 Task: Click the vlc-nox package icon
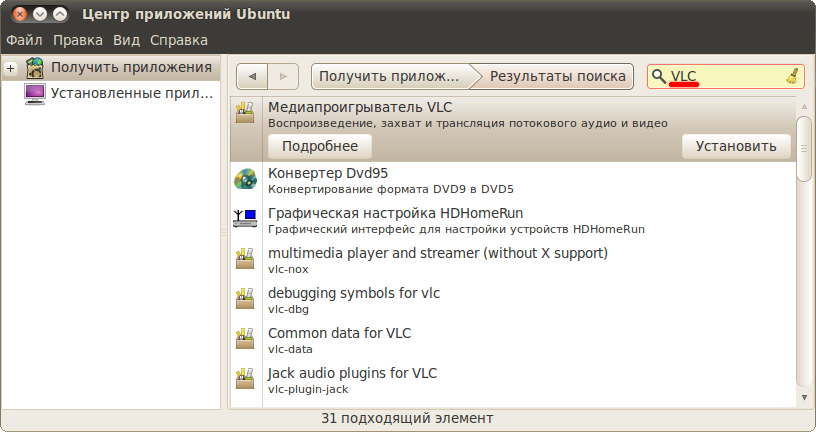point(245,258)
